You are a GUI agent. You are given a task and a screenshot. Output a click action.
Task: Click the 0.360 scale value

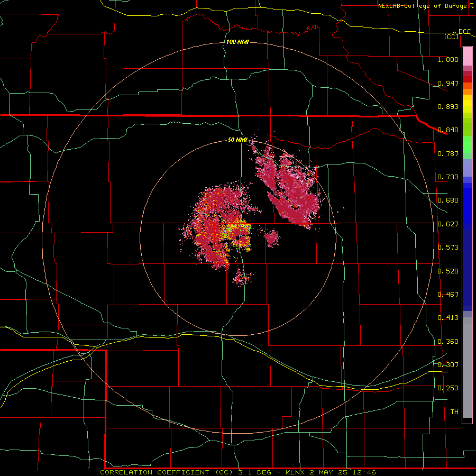click(x=448, y=342)
